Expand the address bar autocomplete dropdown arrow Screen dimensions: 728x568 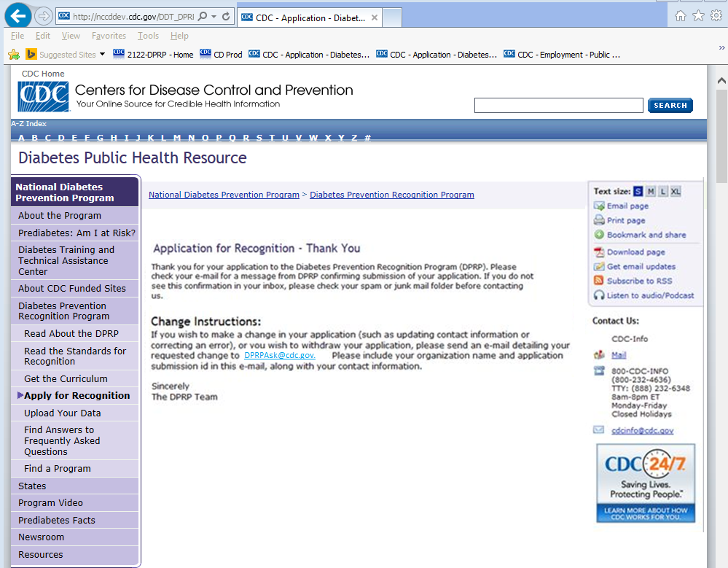214,17
